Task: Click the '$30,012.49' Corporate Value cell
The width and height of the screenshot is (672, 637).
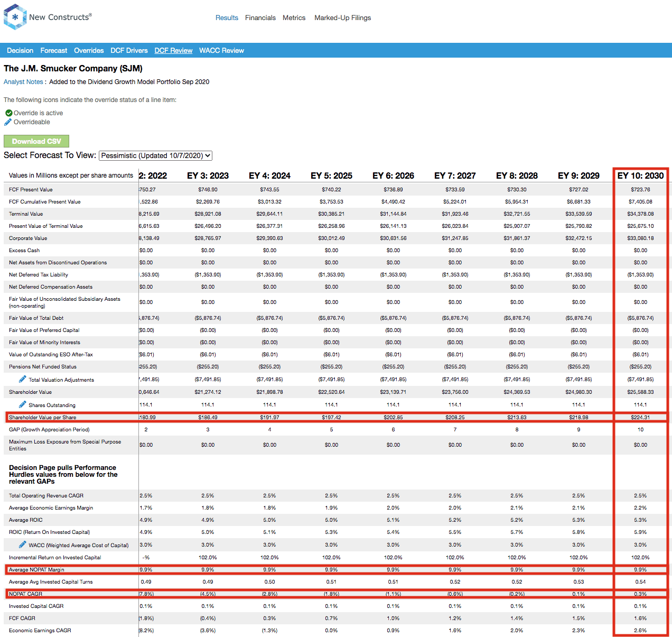Action: [x=331, y=238]
